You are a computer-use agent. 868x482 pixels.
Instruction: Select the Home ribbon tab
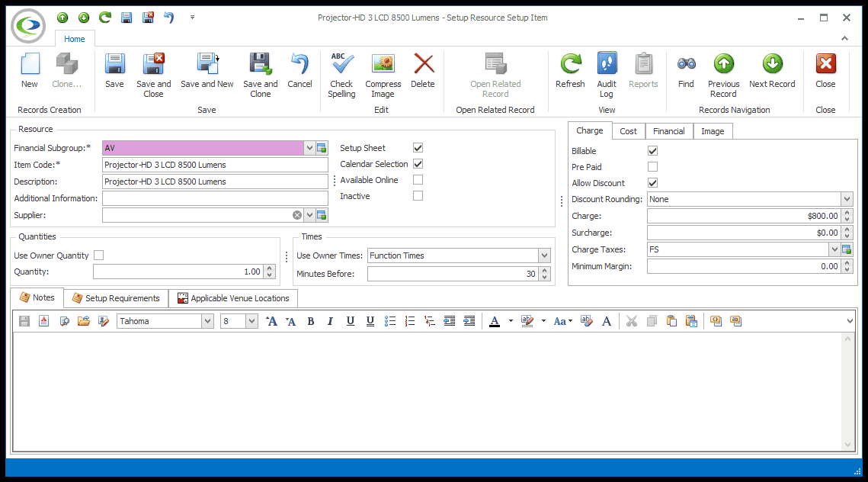(74, 39)
